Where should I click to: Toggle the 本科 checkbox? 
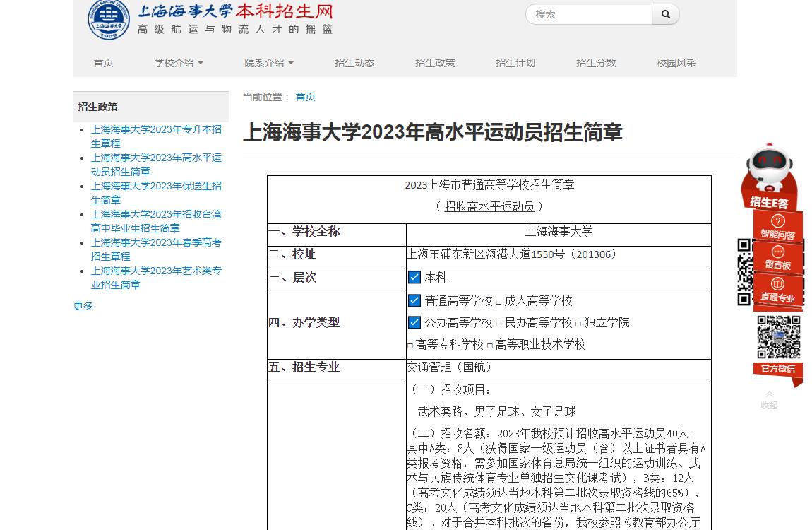pyautogui.click(x=414, y=277)
